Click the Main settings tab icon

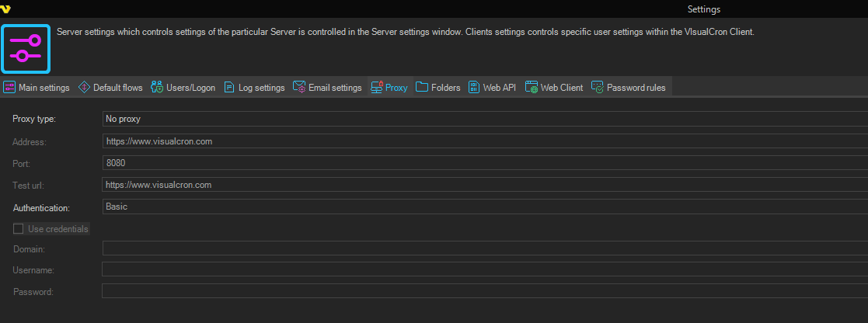tap(9, 88)
